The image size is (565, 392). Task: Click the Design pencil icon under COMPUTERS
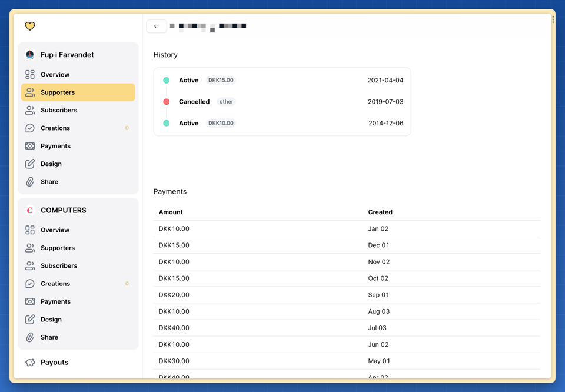click(x=30, y=320)
